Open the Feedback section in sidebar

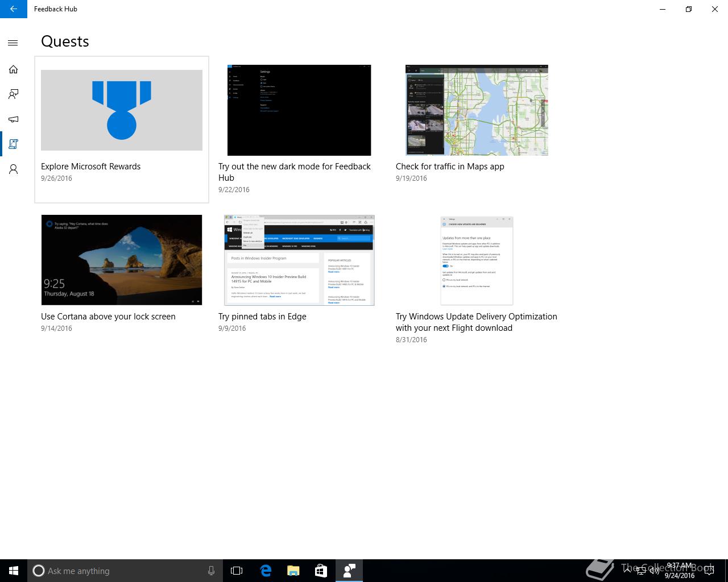tap(14, 94)
